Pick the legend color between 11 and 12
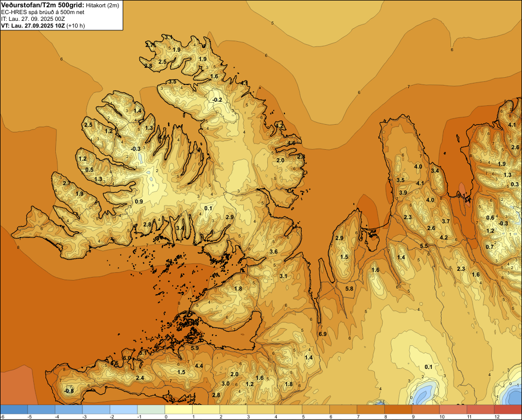Image resolution: width=522 pixels, height=420 pixels. pyautogui.click(x=481, y=410)
